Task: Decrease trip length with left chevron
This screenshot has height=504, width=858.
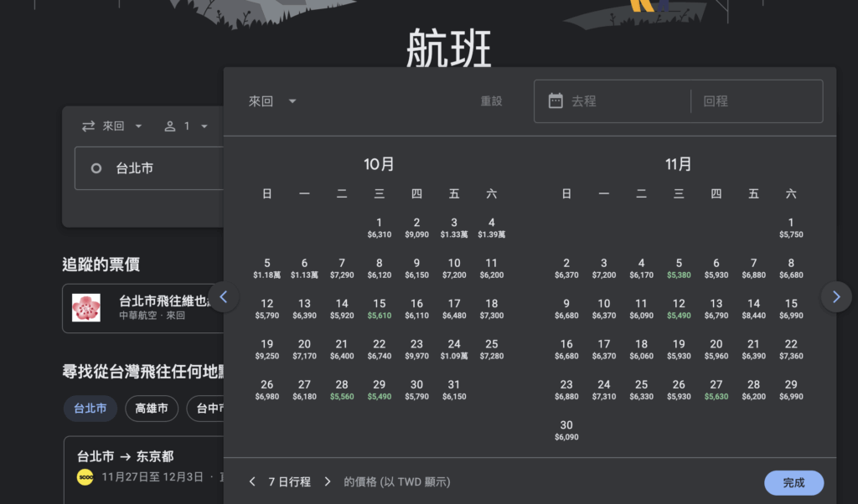Action: point(252,481)
